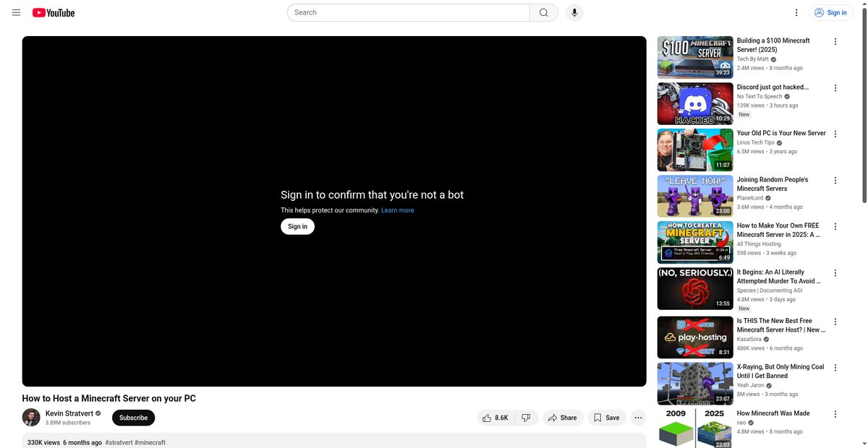Click 330K views text in description
868x448 pixels.
[43, 442]
